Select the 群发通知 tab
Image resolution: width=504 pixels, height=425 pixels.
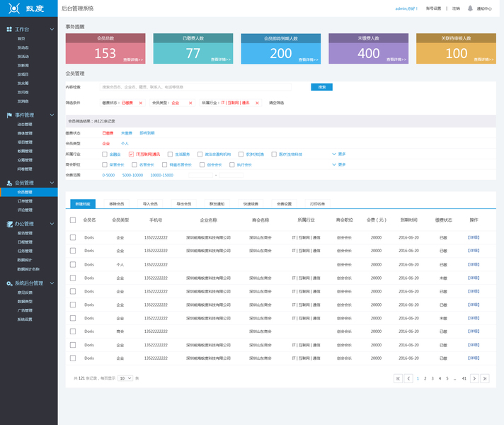point(217,204)
